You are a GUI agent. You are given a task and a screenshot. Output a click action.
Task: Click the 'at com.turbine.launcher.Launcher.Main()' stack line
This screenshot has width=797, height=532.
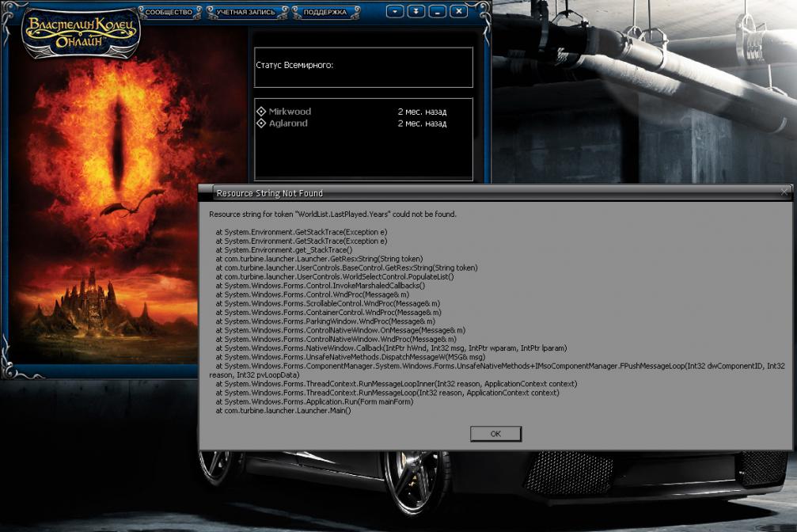click(283, 410)
